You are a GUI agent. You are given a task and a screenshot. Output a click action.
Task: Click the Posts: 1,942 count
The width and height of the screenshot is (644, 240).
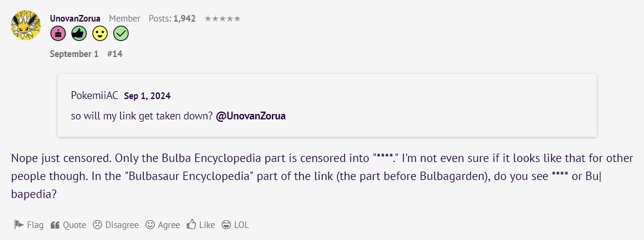(x=172, y=19)
